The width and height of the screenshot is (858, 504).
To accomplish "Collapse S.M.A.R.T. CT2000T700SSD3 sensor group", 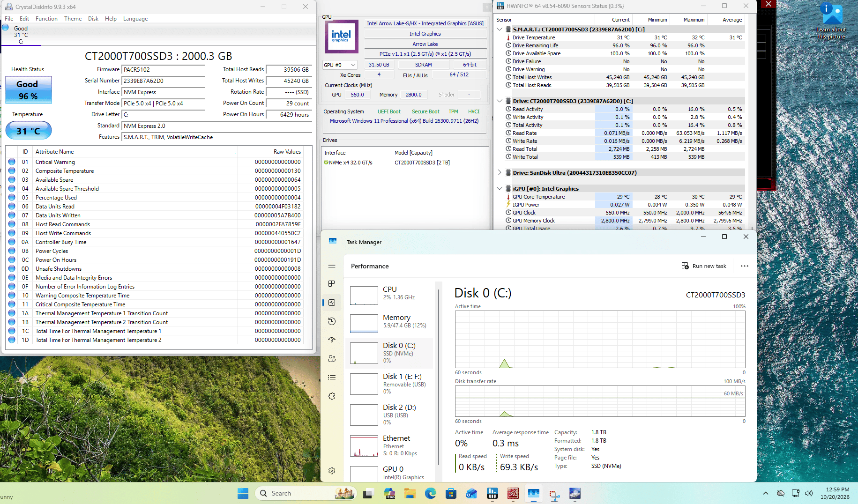I will pyautogui.click(x=500, y=29).
